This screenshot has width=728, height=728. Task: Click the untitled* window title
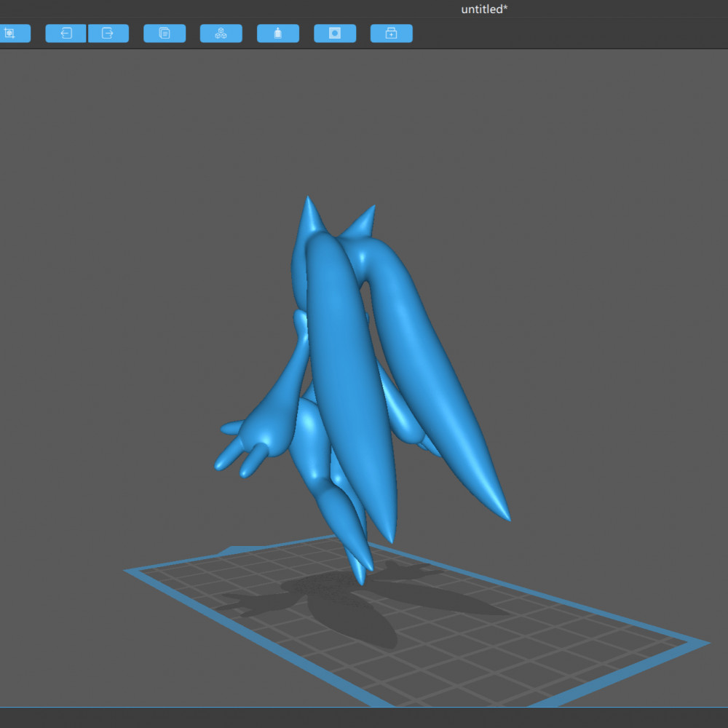[484, 9]
